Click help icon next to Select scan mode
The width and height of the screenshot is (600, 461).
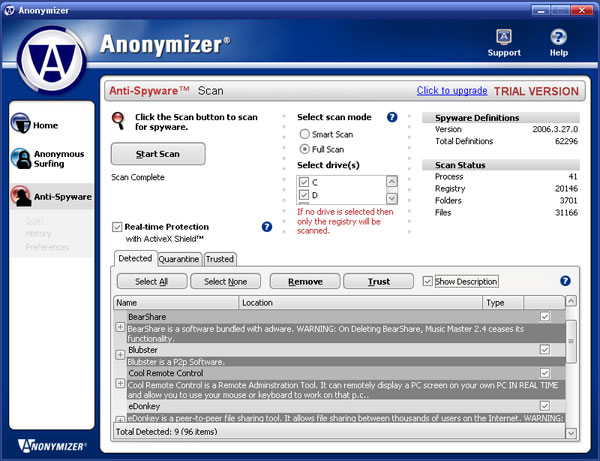(392, 117)
